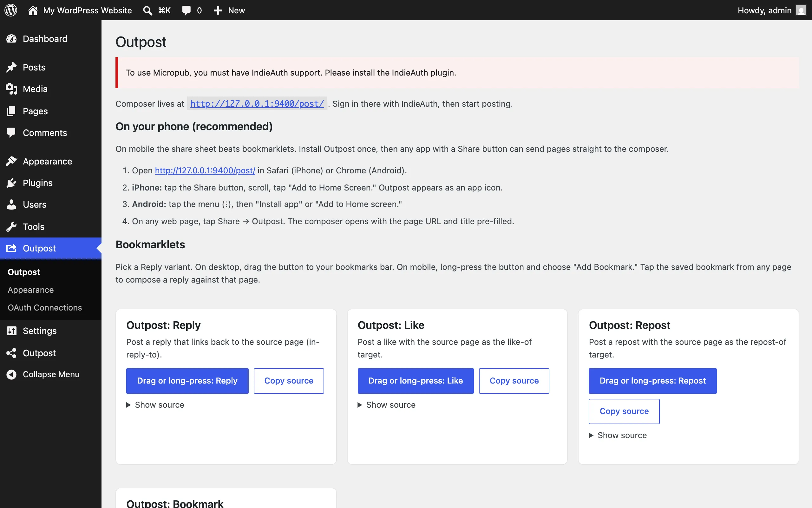The width and height of the screenshot is (812, 508).
Task: Select the bold Outpost submenu item
Action: click(24, 272)
